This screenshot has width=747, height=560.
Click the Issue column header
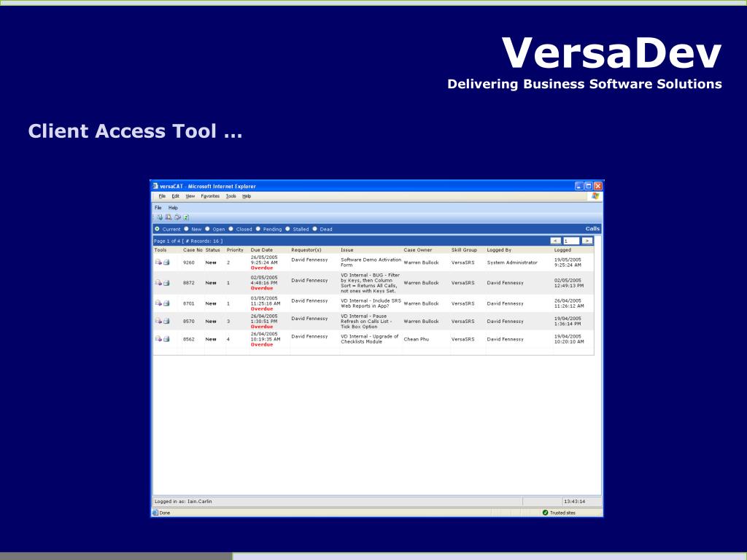(x=347, y=250)
